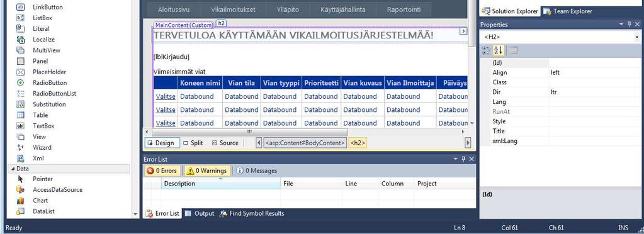
Task: Click the Vikailmoitukset menu item
Action: click(x=234, y=9)
